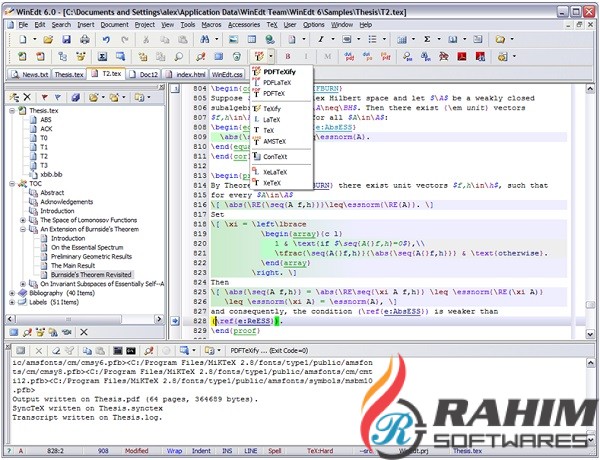The image size is (600, 460).
Task: Collapse the TOC tree node
Action: point(12,184)
